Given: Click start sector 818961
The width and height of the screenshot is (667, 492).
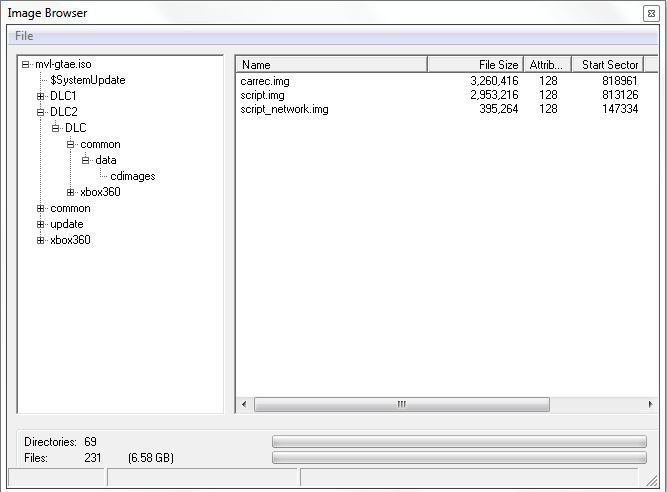Looking at the screenshot, I should 620,81.
